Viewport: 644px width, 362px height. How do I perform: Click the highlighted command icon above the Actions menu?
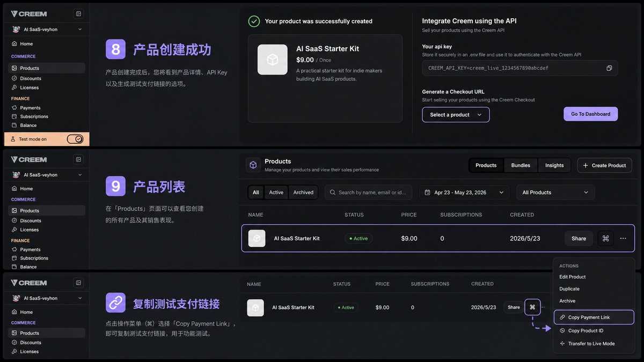(x=532, y=307)
